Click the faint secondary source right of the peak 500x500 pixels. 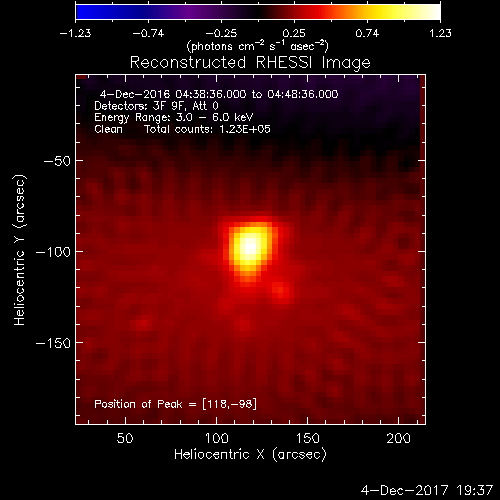click(x=282, y=292)
